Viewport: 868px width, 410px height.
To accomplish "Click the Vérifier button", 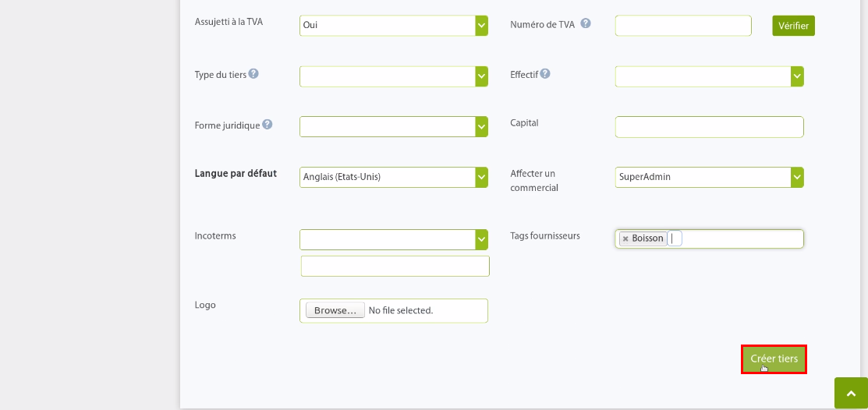I will coord(793,26).
